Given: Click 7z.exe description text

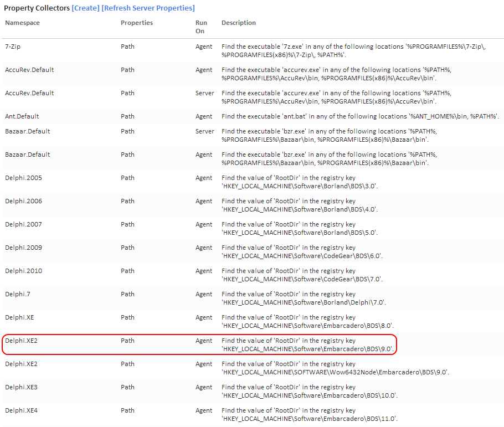Looking at the screenshot, I should (353, 50).
